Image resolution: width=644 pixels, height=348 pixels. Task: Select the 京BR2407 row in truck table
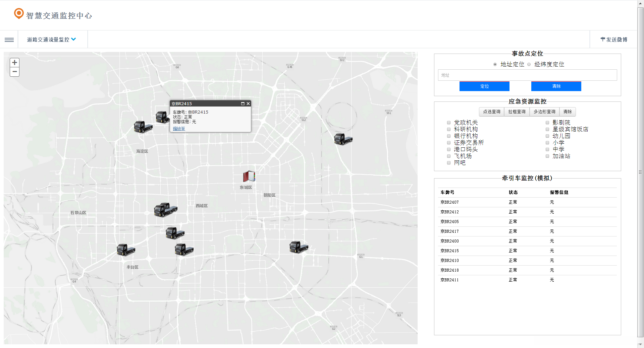[x=527, y=202]
